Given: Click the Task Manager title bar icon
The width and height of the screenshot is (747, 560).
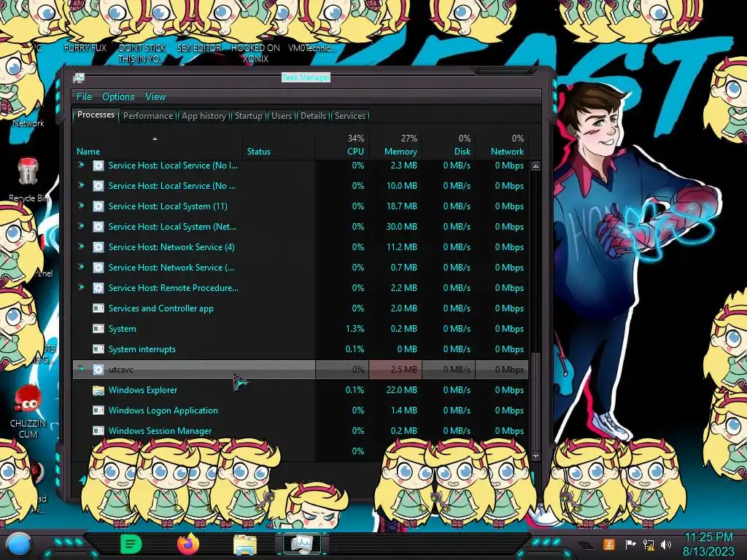Looking at the screenshot, I should [x=79, y=78].
